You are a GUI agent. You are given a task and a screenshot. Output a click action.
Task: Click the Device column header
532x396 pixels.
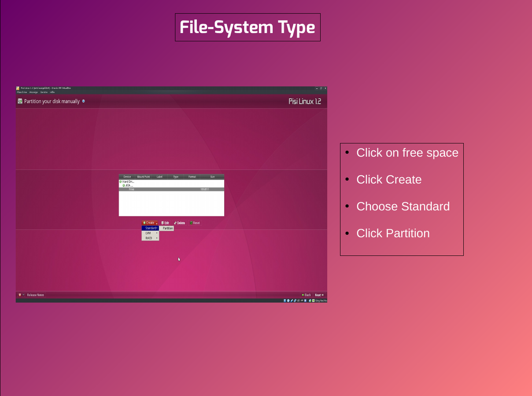127,177
